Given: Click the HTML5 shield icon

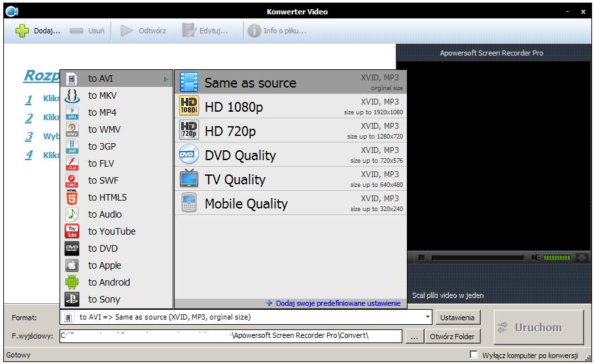Looking at the screenshot, I should tap(71, 197).
